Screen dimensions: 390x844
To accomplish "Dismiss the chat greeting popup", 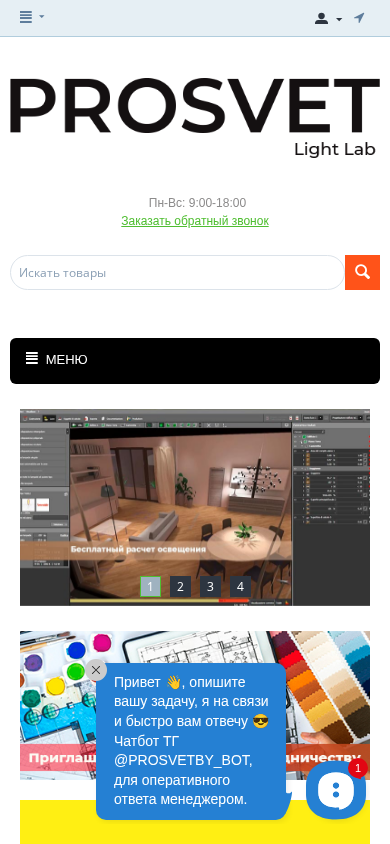I will point(96,670).
